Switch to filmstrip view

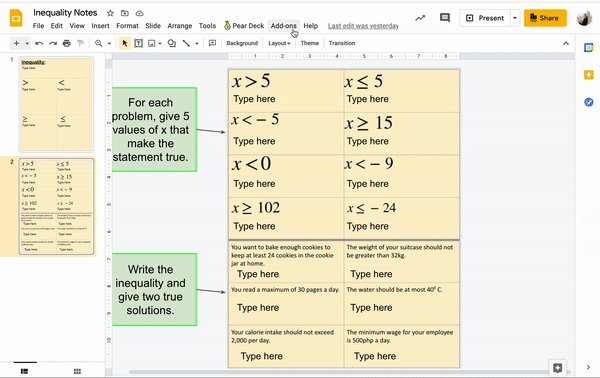[24, 371]
